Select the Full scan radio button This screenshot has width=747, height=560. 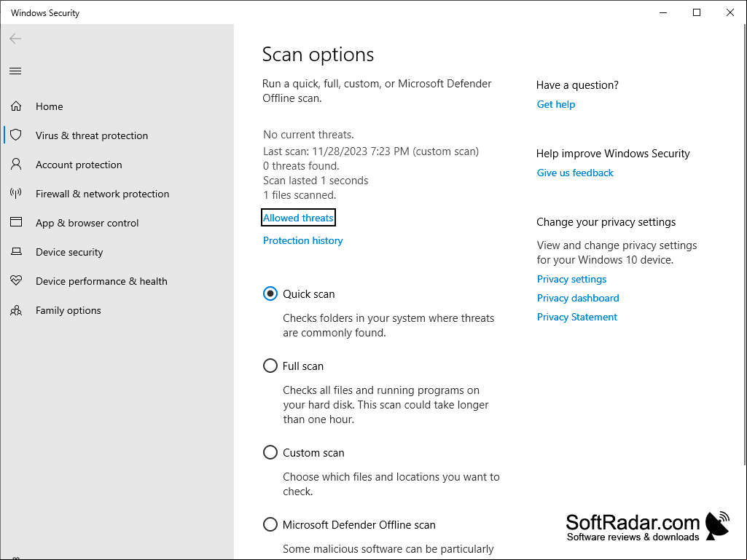[270, 366]
